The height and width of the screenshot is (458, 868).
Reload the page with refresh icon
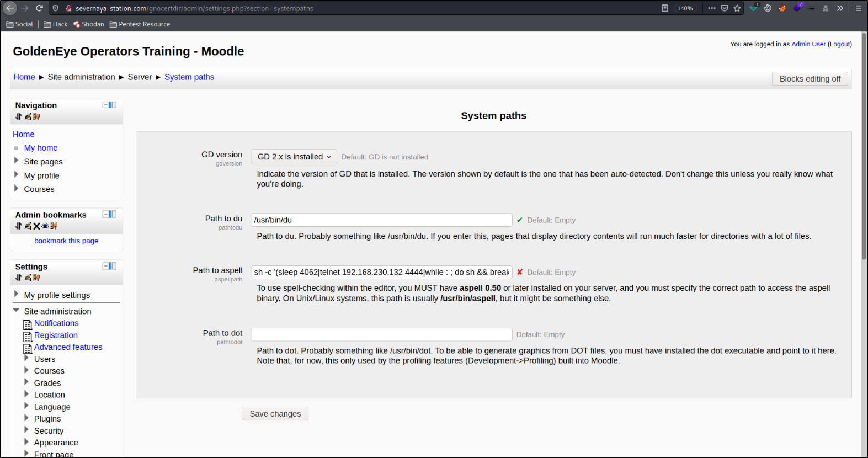pos(39,8)
